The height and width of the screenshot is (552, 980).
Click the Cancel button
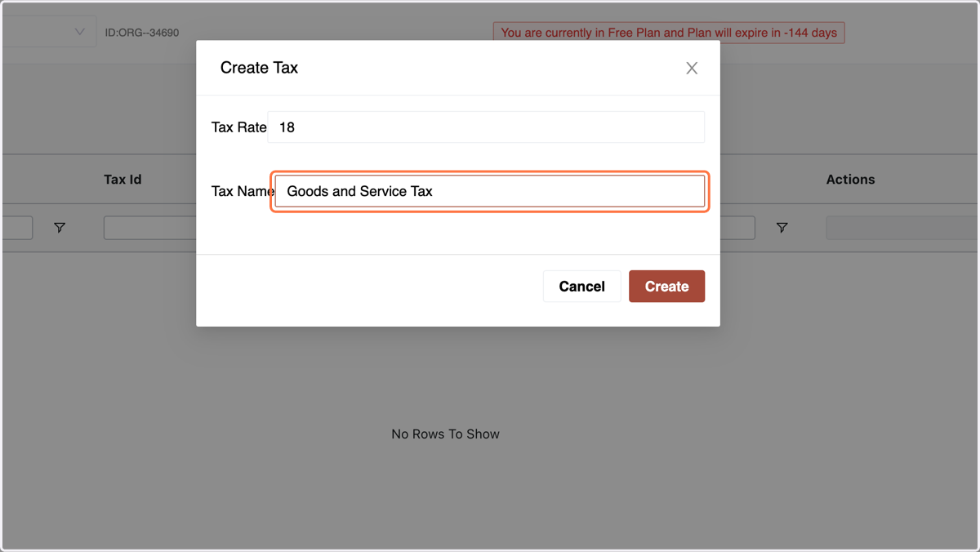581,287
